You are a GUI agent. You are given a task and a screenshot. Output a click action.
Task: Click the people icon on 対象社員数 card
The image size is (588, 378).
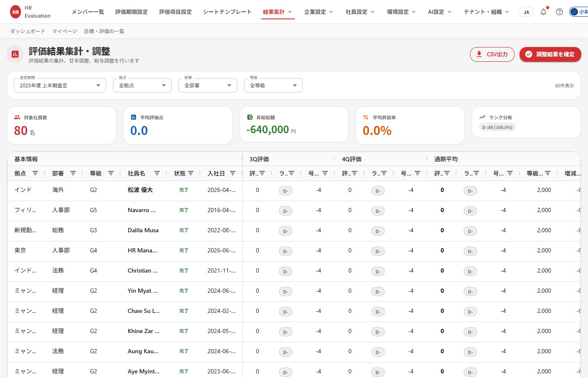pos(17,117)
